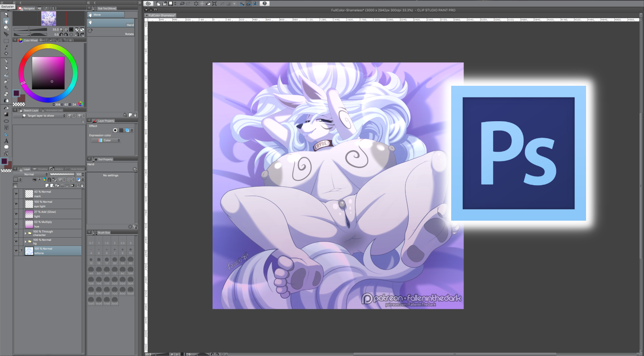
Task: Expand the character layer folder
Action: pyautogui.click(x=25, y=233)
